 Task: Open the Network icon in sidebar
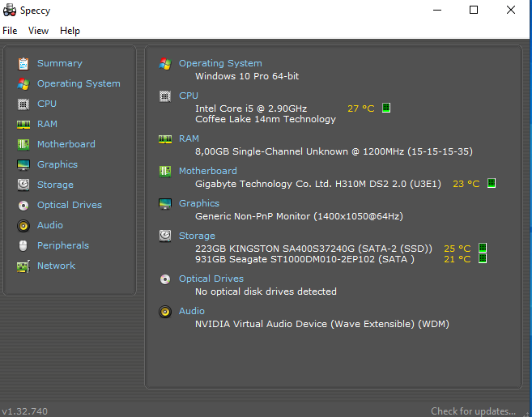click(23, 266)
